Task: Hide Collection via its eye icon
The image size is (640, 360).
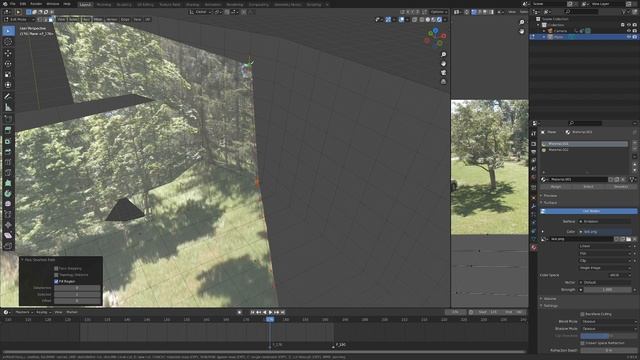Action: [629, 25]
